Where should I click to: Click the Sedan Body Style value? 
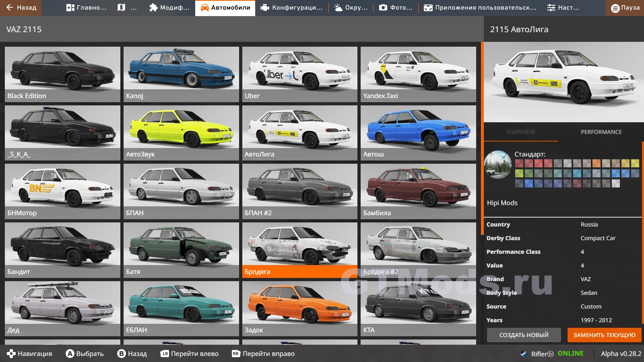(x=589, y=293)
